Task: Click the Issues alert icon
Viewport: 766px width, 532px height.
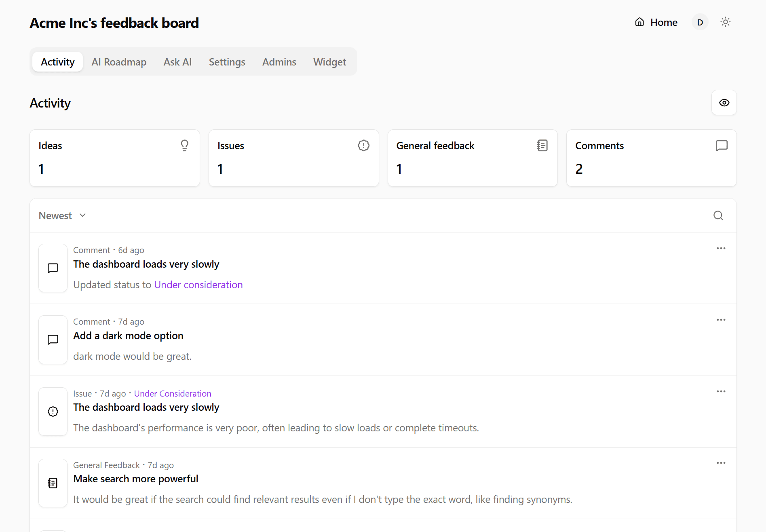Action: coord(363,145)
